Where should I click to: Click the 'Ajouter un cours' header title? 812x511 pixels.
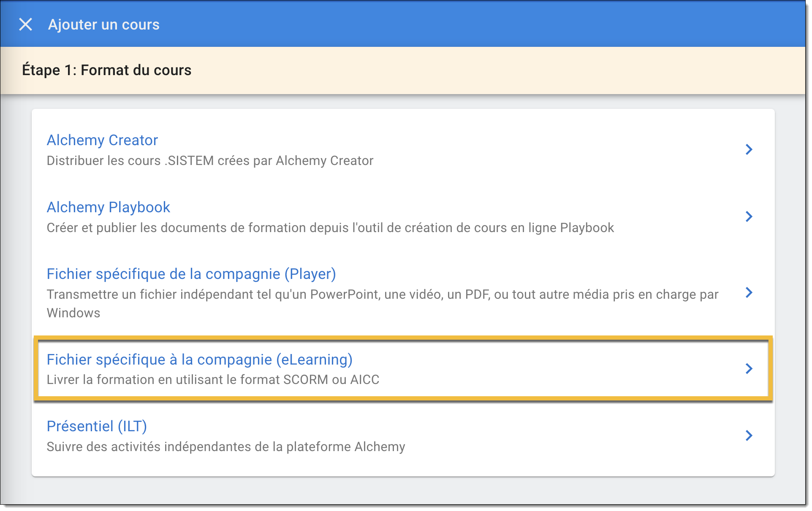(104, 24)
